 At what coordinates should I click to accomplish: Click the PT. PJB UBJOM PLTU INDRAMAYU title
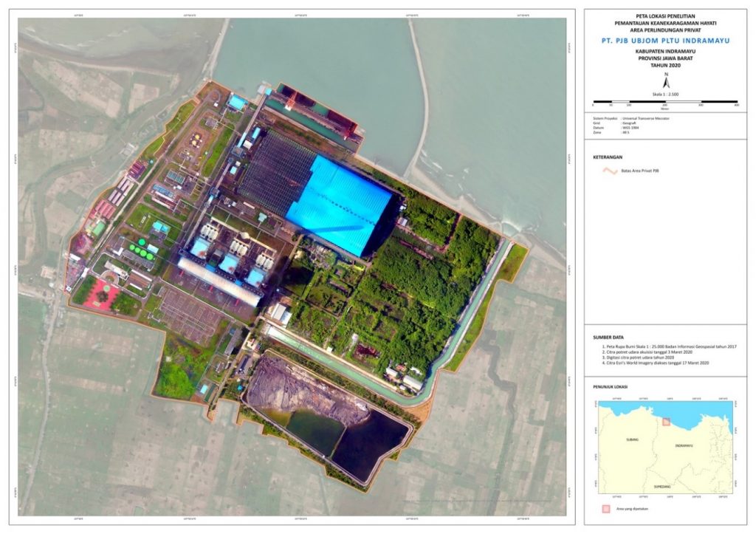pyautogui.click(x=666, y=41)
